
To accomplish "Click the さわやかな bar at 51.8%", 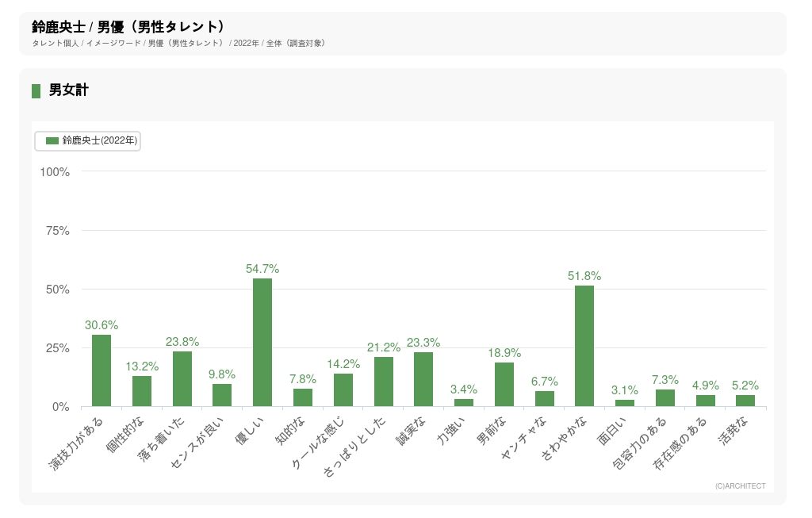I will click(584, 346).
